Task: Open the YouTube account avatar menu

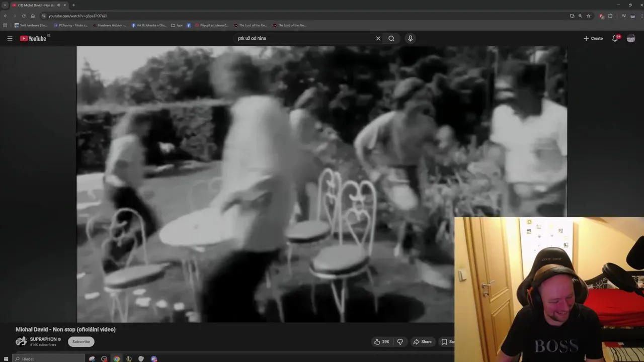Action: click(631, 38)
